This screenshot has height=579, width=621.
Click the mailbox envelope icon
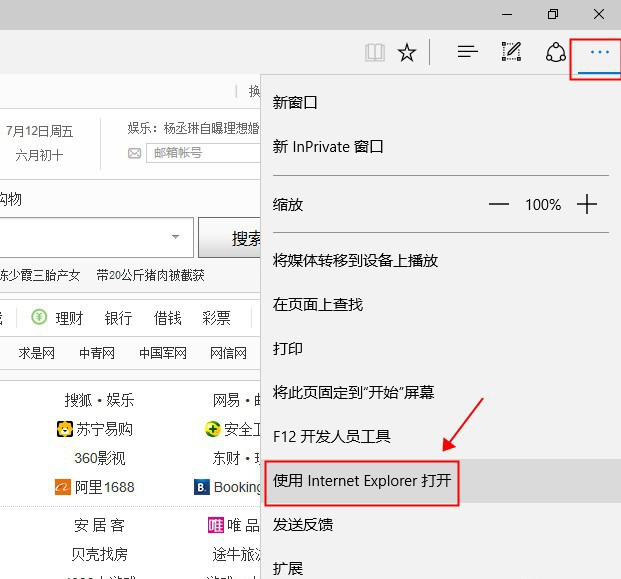click(135, 153)
